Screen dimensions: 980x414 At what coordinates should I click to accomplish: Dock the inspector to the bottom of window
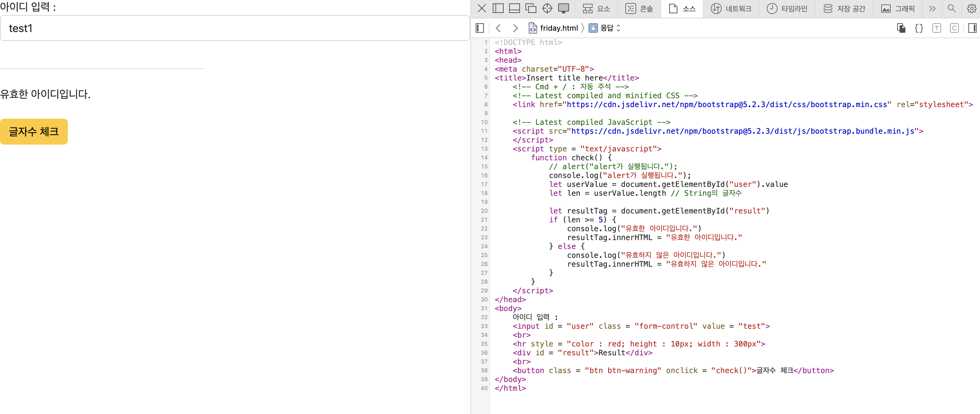point(514,9)
